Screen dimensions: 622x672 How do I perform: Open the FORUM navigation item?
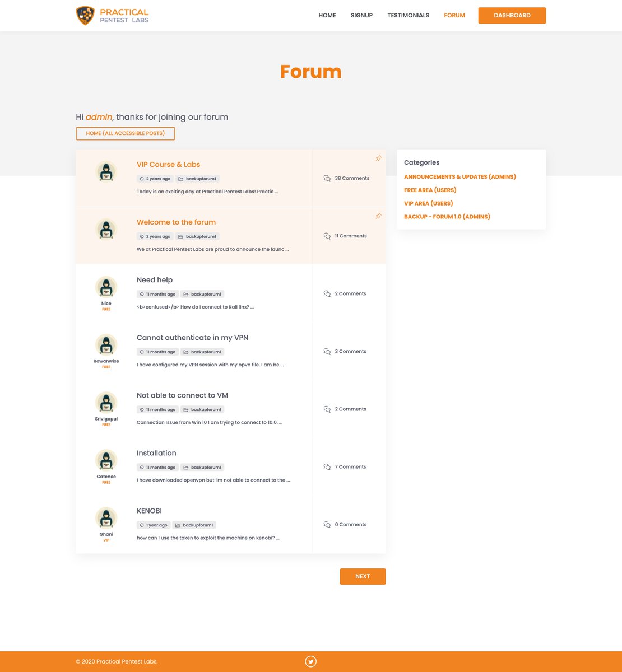coord(454,16)
